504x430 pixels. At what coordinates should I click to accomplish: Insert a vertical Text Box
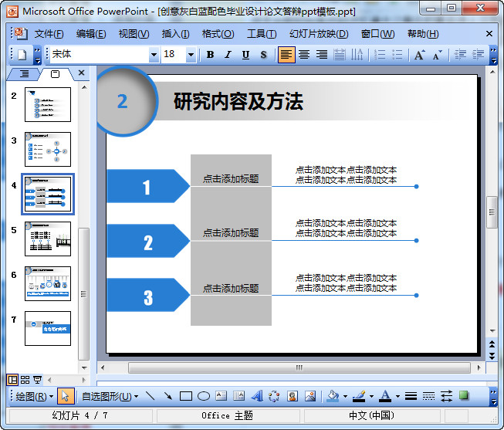pos(238,396)
